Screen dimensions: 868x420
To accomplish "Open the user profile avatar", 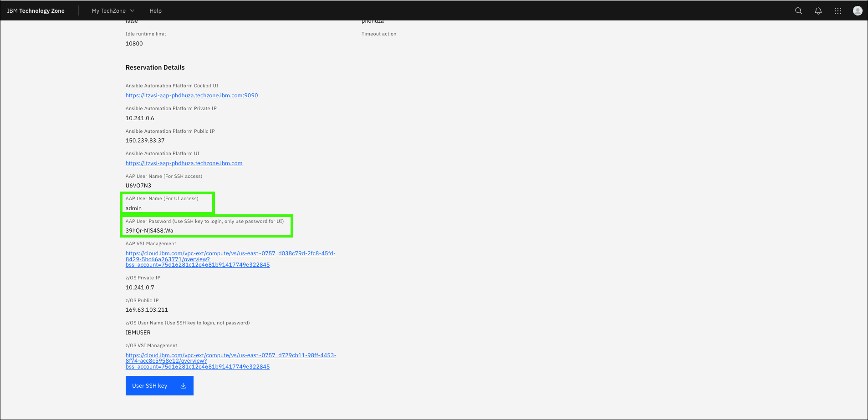I will tap(857, 11).
